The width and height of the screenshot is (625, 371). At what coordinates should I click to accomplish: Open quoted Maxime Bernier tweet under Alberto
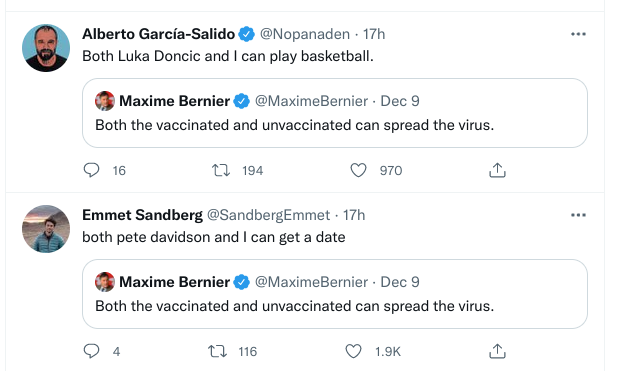click(335, 113)
